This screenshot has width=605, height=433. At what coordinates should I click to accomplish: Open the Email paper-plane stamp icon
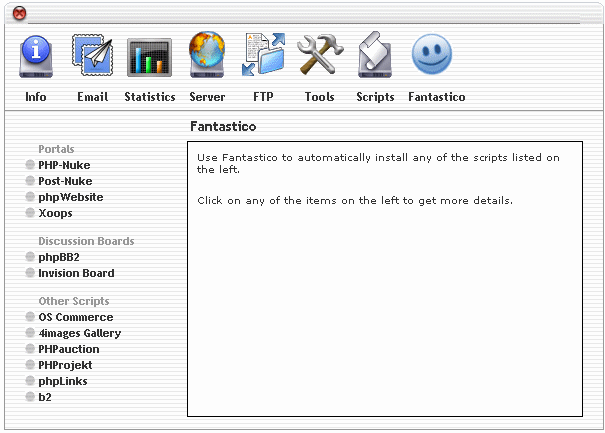(93, 55)
